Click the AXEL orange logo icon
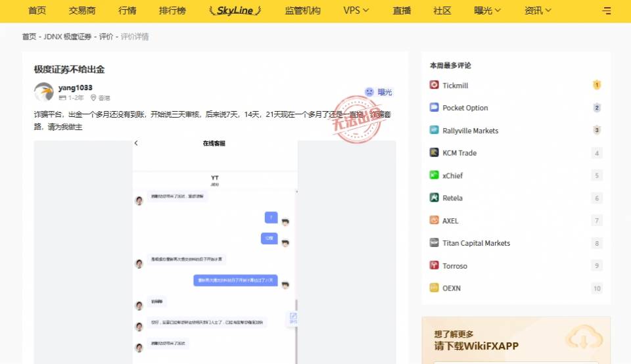The image size is (631, 364). click(x=434, y=220)
